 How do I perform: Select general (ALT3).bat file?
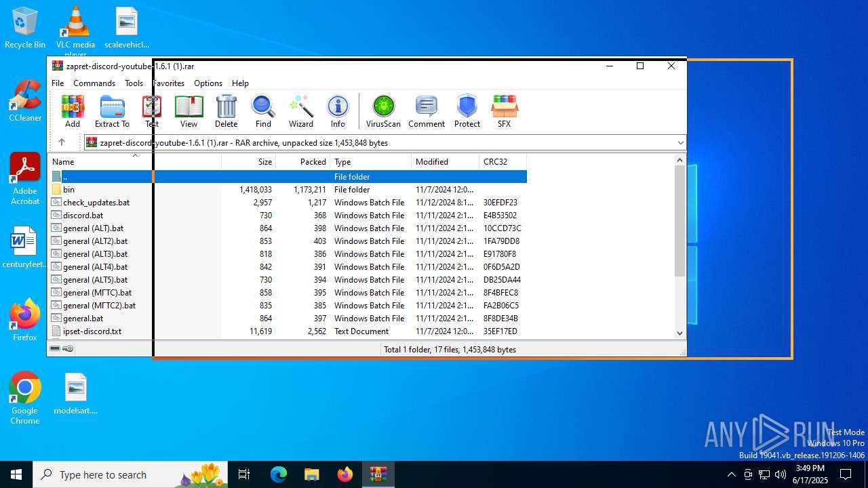point(288,254)
